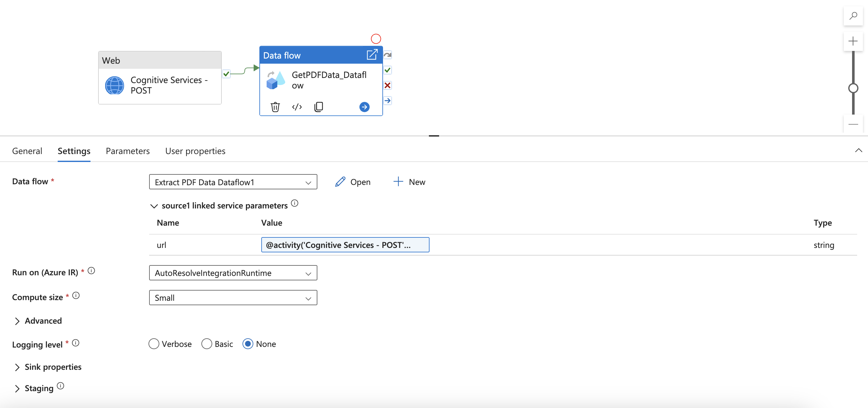868x408 pixels.
Task: Select Basic logging level
Action: (x=206, y=344)
